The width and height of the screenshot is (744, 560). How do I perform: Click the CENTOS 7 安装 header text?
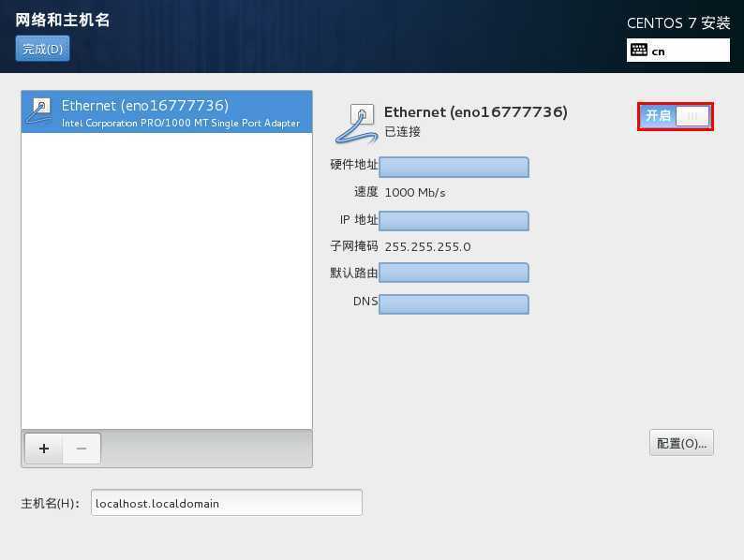[x=678, y=23]
